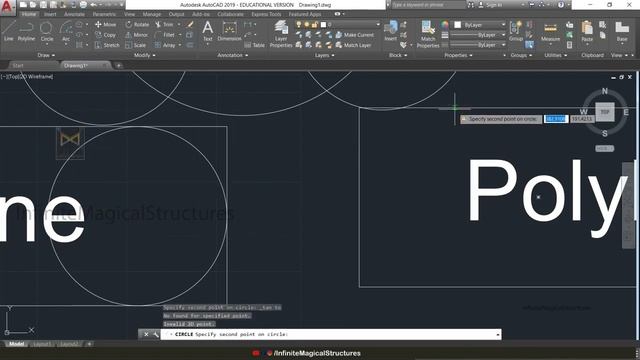Activate the Fillet command
Image resolution: width=640 pixels, height=360 pixels.
pos(165,35)
